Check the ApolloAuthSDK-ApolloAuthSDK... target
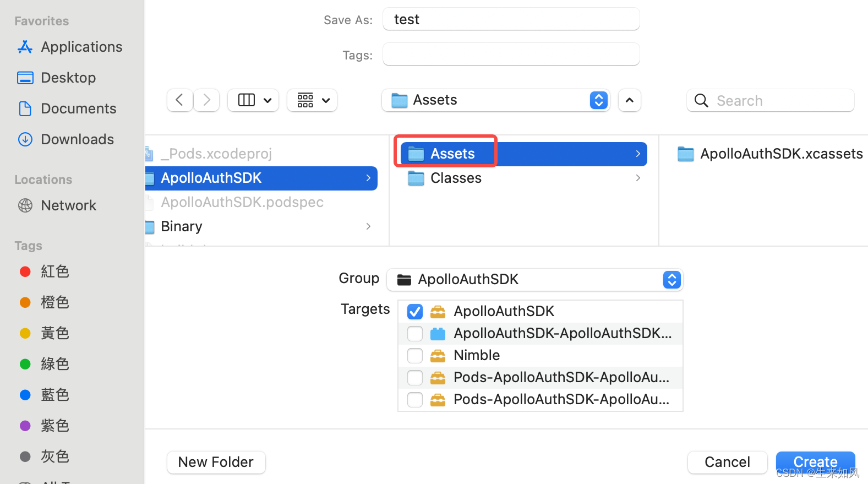This screenshot has width=868, height=484. tap(415, 334)
